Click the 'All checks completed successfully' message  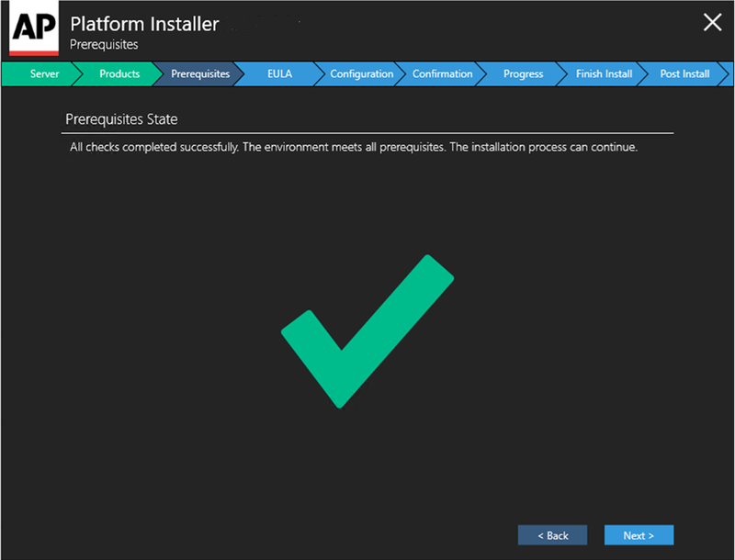(x=354, y=147)
